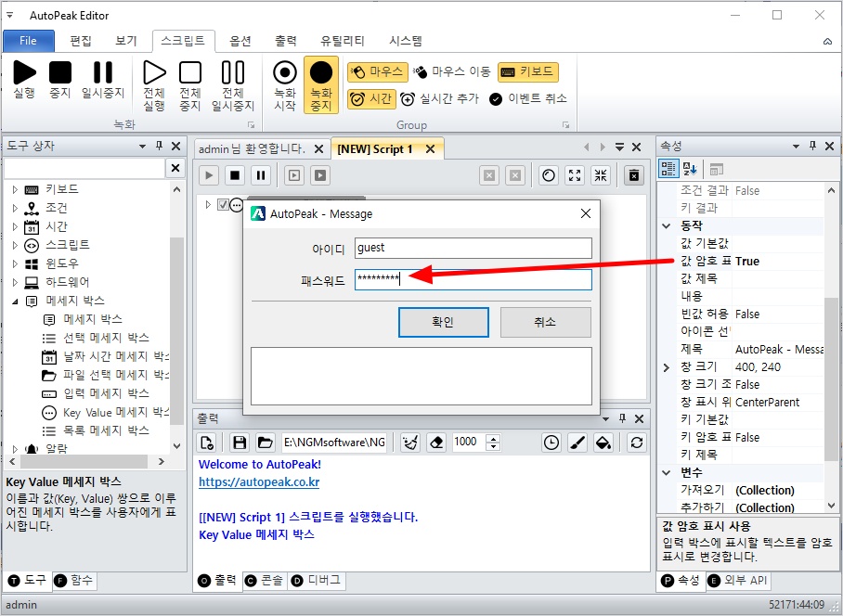Click the eraser icon in output toolbar
The width and height of the screenshot is (843, 616).
pyautogui.click(x=436, y=443)
